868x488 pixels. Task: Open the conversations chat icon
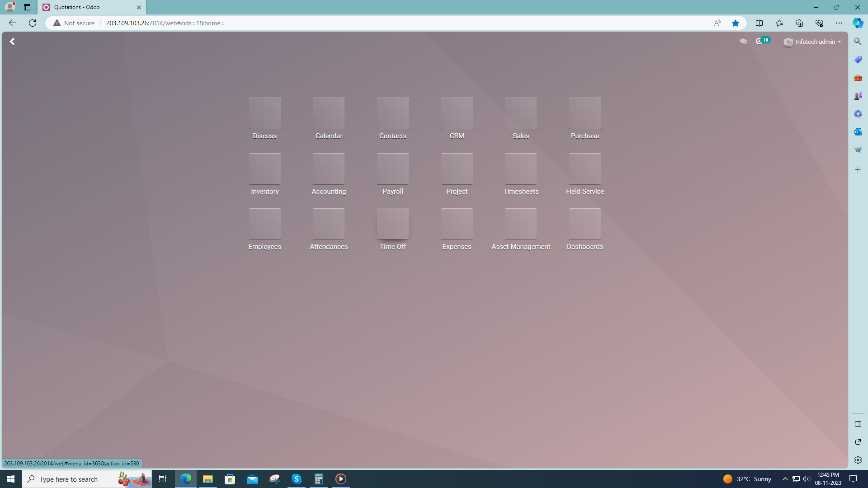click(x=743, y=42)
